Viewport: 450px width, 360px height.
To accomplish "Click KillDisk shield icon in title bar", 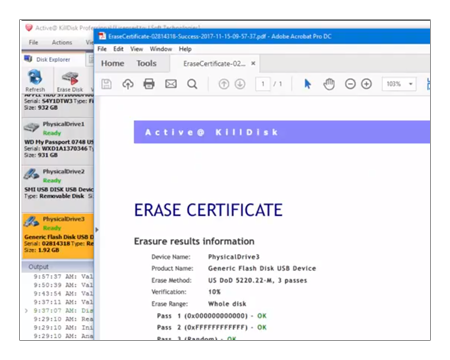I will point(29,28).
